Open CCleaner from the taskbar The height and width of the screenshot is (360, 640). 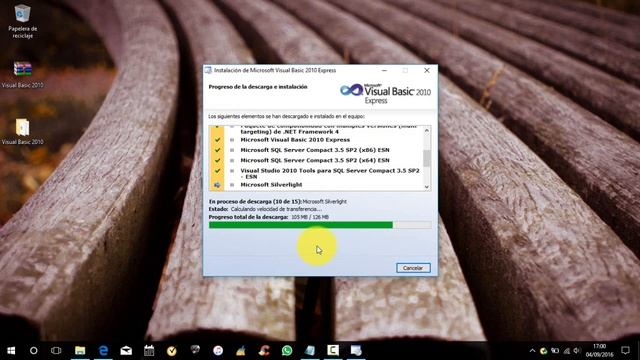point(264,351)
